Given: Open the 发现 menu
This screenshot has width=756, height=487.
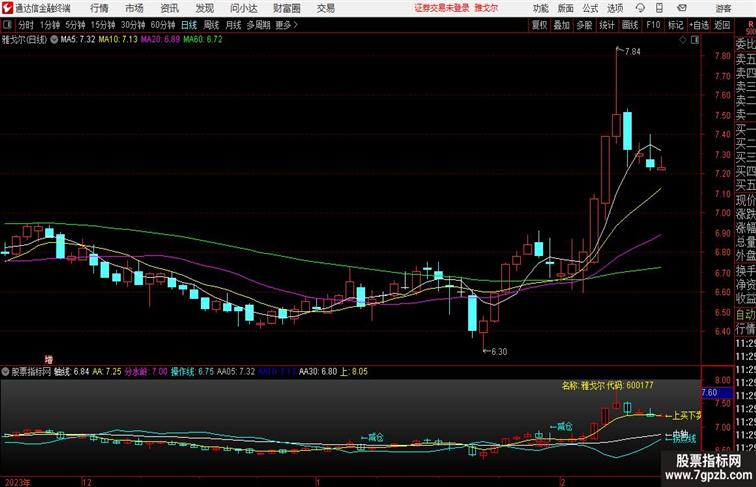Looking at the screenshot, I should pyautogui.click(x=204, y=8).
